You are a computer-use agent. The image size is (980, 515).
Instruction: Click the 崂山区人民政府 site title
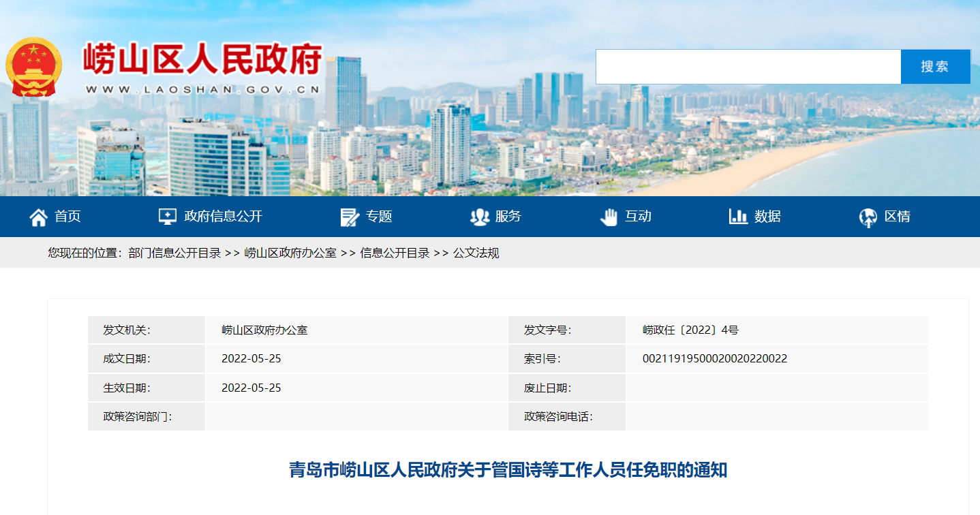coord(202,60)
